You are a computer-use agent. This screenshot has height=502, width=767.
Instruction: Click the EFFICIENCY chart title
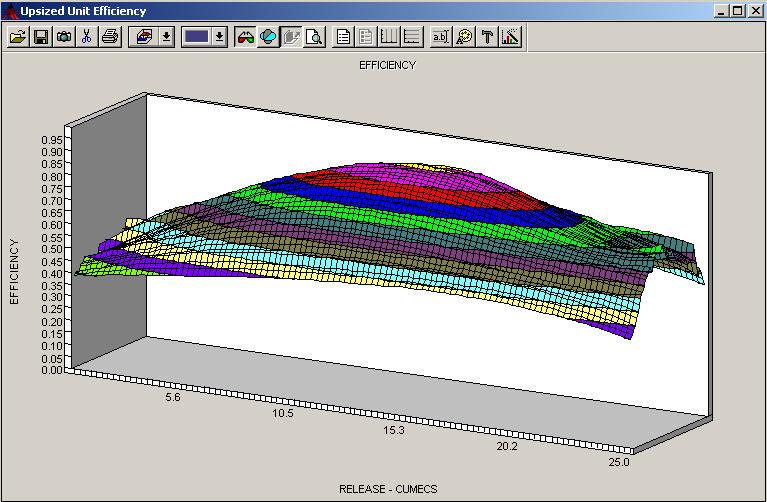[x=387, y=65]
